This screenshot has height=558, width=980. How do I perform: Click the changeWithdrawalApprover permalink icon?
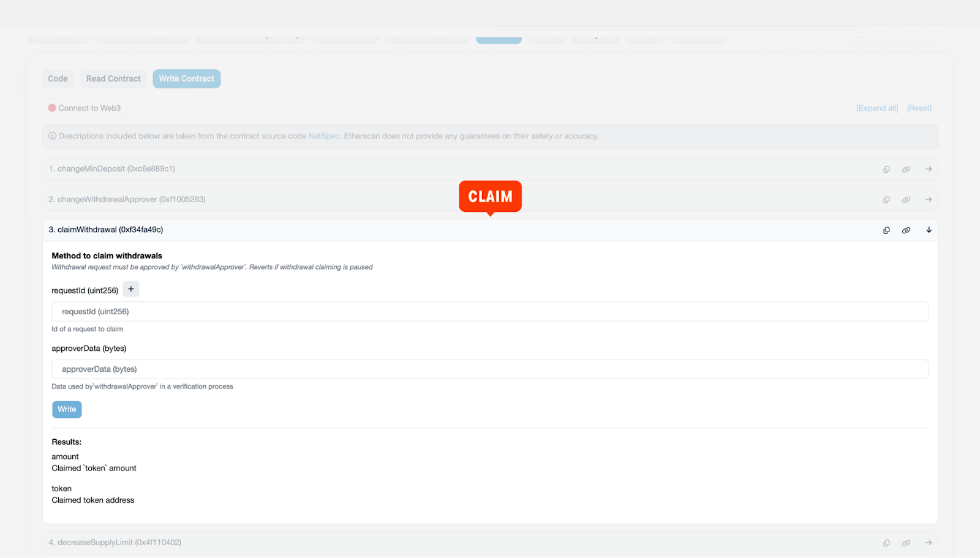[x=906, y=200]
